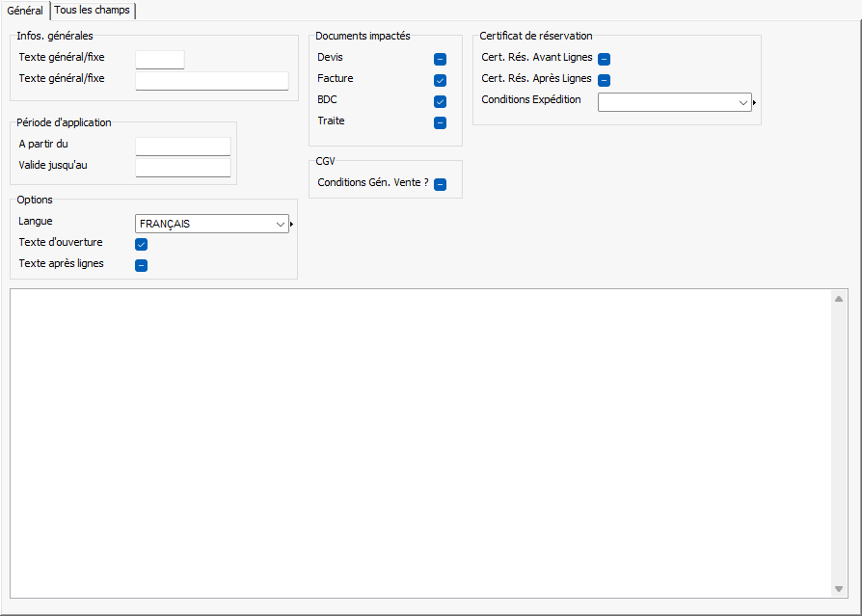Uncheck the Facture checkbox
This screenshot has height=616, width=862.
[440, 80]
